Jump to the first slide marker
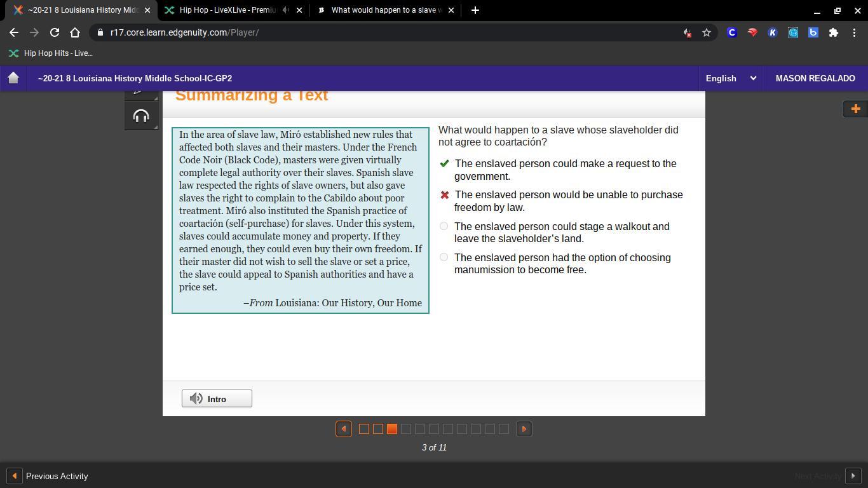The height and width of the screenshot is (488, 868). [364, 429]
